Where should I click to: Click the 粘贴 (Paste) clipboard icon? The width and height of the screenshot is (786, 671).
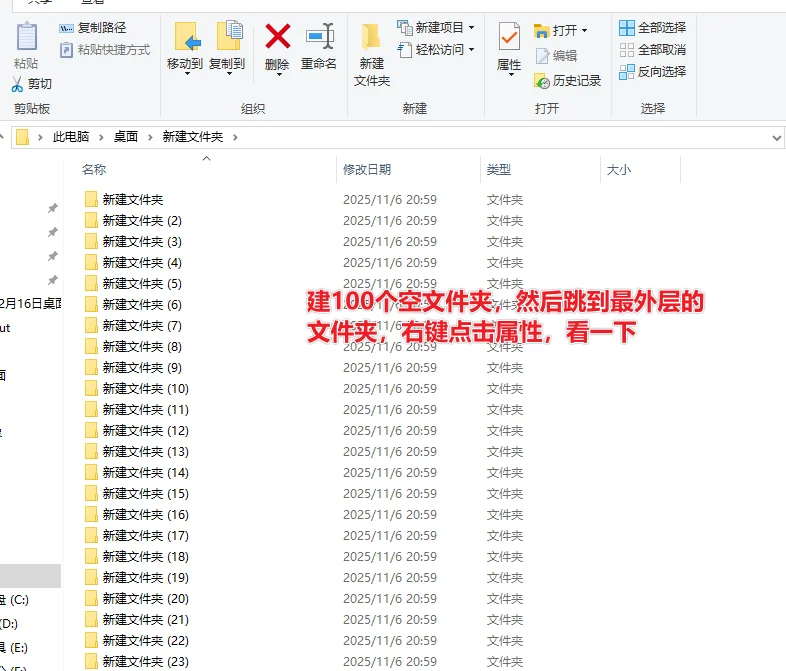click(26, 38)
